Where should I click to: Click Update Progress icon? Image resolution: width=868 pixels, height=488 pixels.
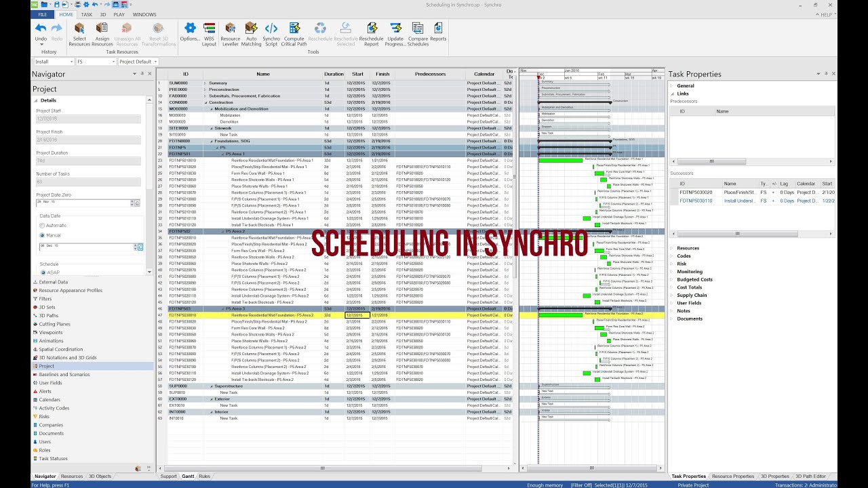[395, 28]
